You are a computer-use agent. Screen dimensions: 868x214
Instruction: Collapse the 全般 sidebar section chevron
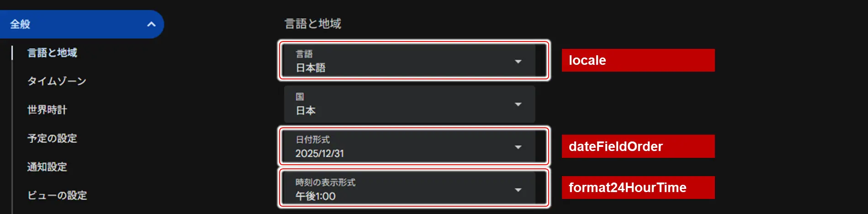(x=151, y=24)
